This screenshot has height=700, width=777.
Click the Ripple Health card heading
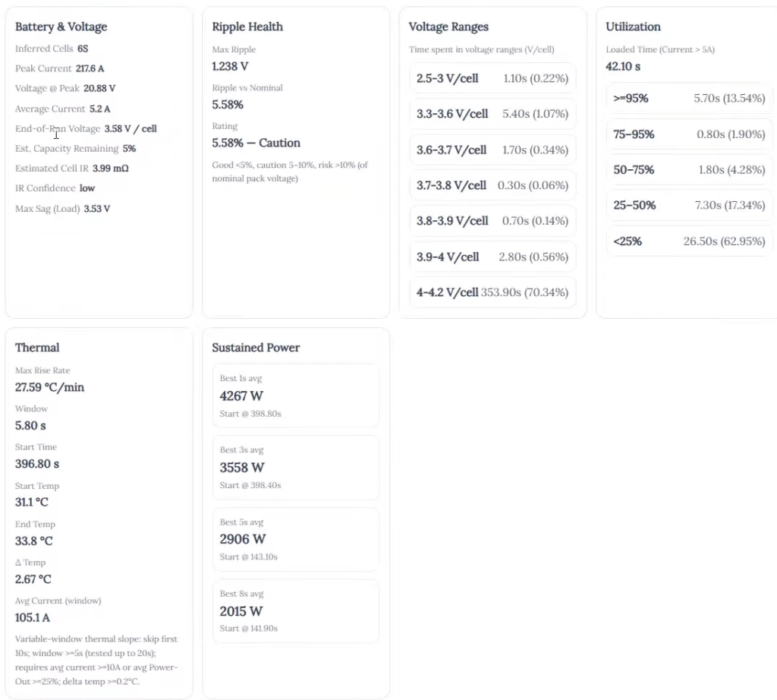[247, 27]
